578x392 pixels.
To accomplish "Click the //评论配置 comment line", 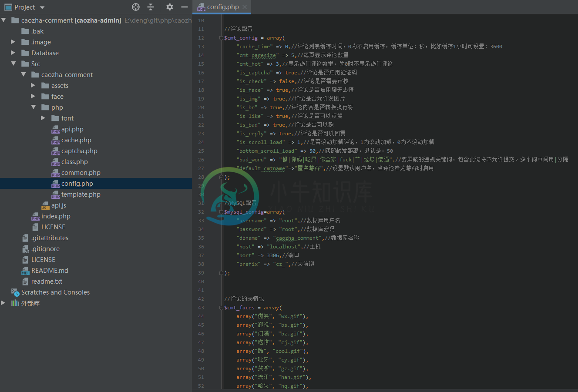I will coord(238,29).
